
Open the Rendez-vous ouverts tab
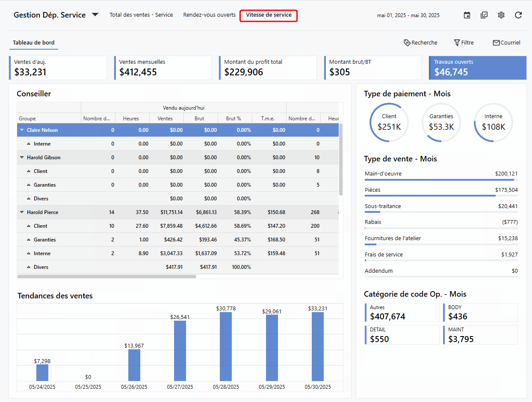coord(209,15)
